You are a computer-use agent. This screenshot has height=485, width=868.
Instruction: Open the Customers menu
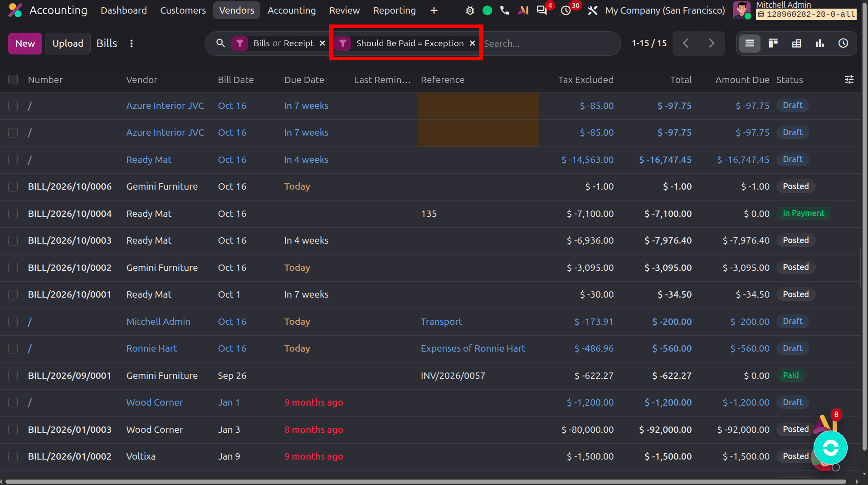[x=183, y=10]
